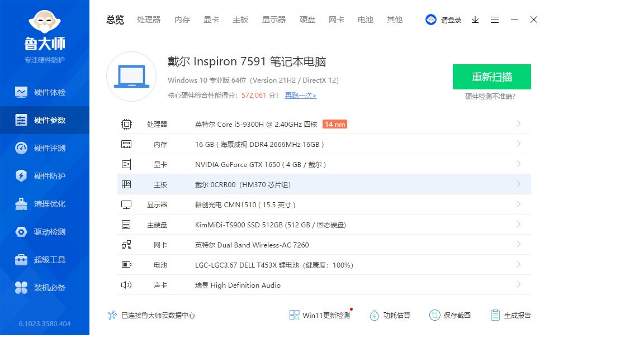Expand the 显卡 row details chevron
Viewport: 644px width, 362px height.
(519, 164)
